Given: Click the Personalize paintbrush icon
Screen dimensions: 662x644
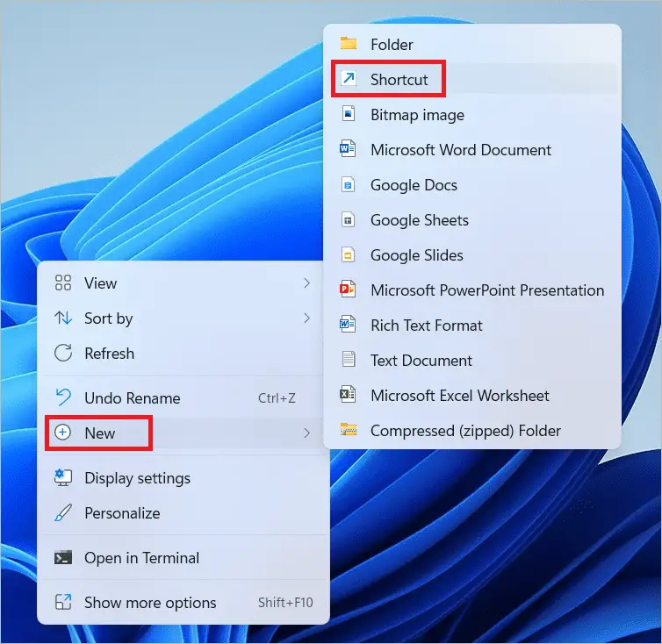Looking at the screenshot, I should pyautogui.click(x=63, y=512).
